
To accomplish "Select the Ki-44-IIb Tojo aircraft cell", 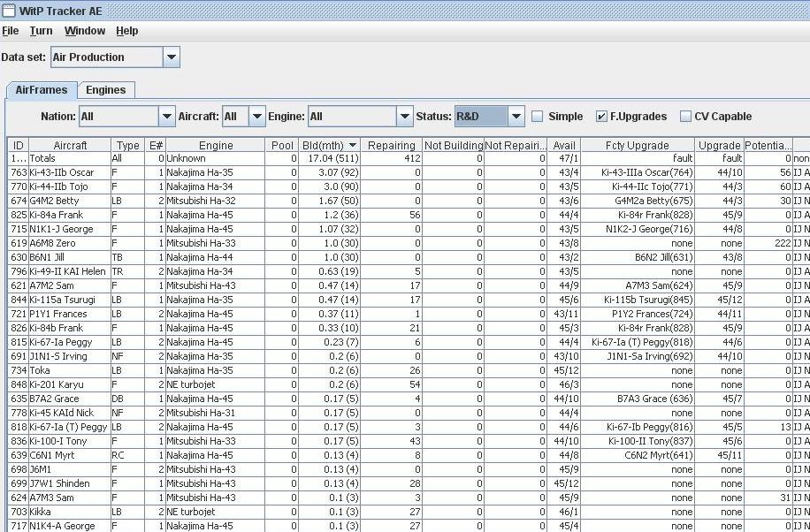I will [x=70, y=186].
